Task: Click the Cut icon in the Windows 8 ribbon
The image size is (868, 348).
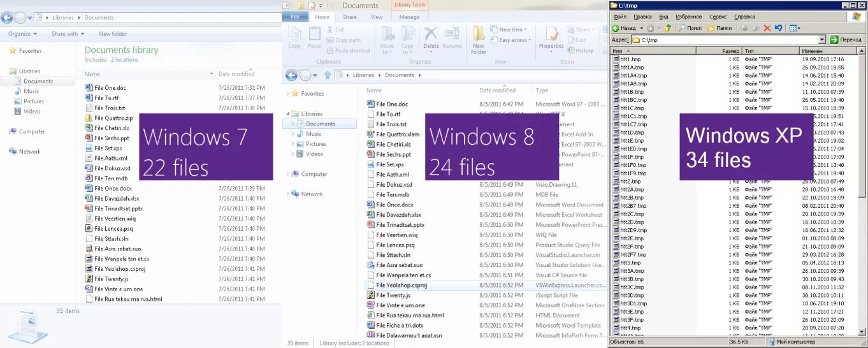Action: click(x=329, y=29)
